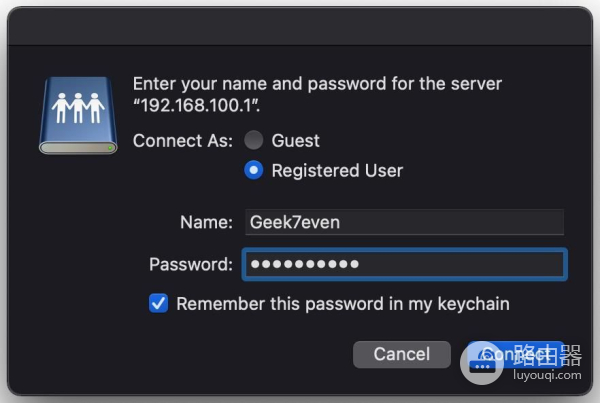Click the "Name:" field label
Screen dimensions: 600x403
206,222
